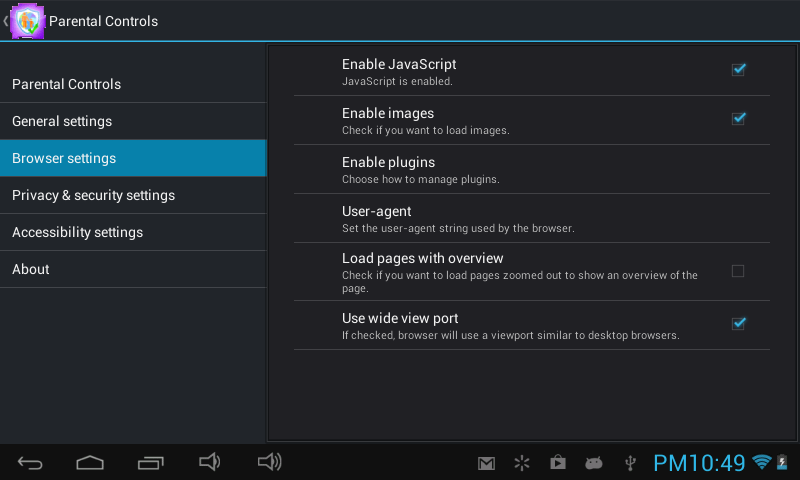Check Load pages with overview
The height and width of the screenshot is (480, 800).
tap(738, 271)
